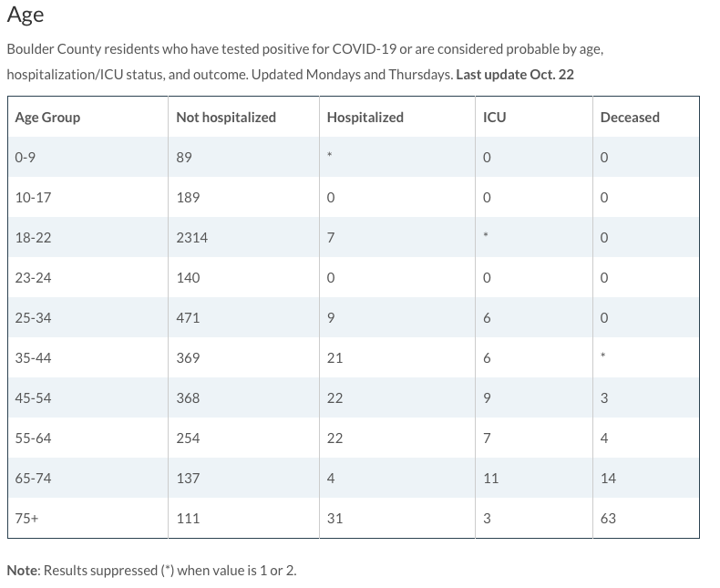Select the 10-17 age group cell
This screenshot has width=720, height=588.
30,198
